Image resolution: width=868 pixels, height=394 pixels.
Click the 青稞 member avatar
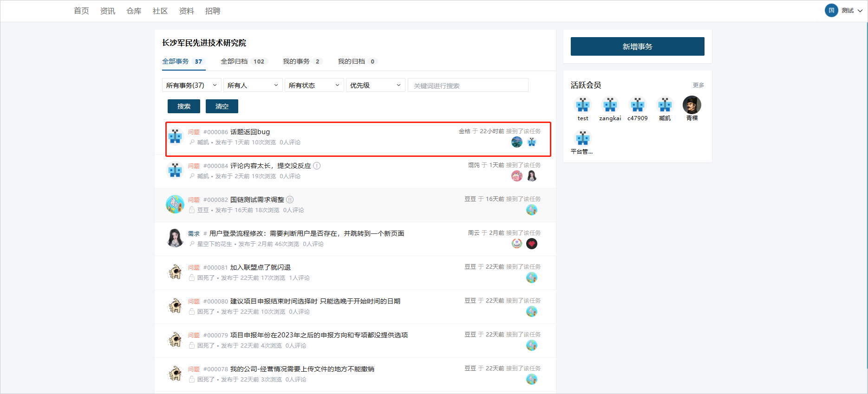(692, 105)
